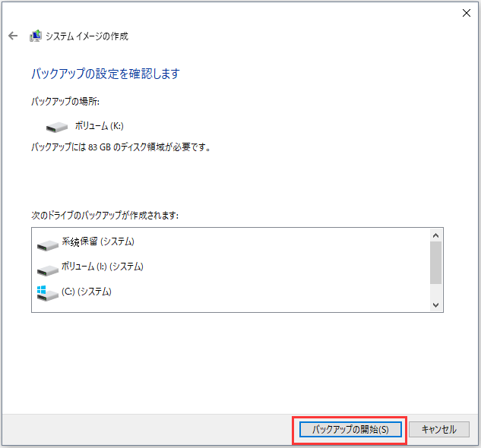This screenshot has height=448, width=481.
Task: Click scrollbar up arrow in drive list
Action: 435,235
